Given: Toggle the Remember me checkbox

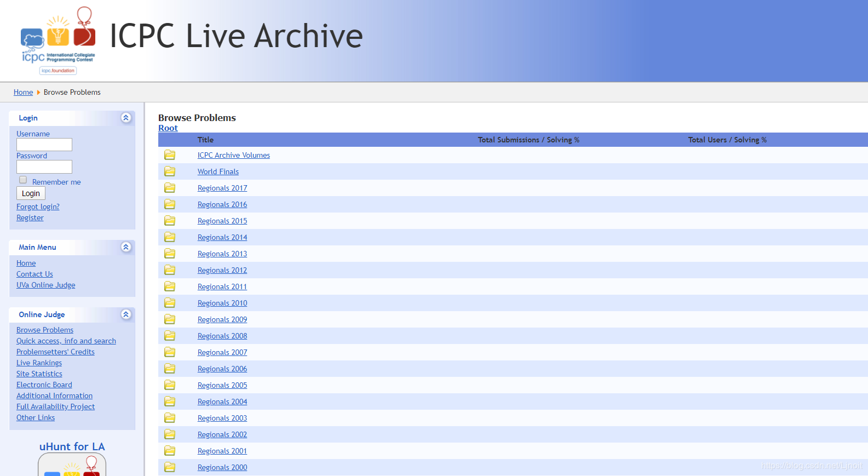Looking at the screenshot, I should tap(23, 180).
